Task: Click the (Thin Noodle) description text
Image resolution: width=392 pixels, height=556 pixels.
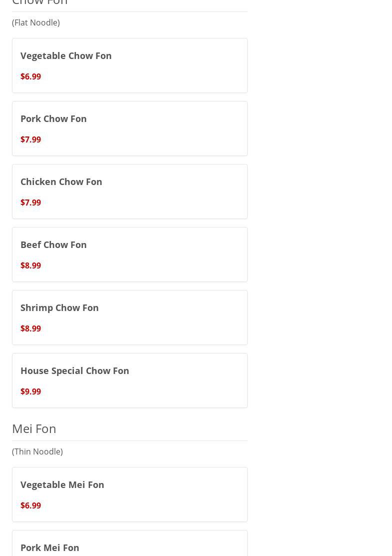Action: coord(37,451)
